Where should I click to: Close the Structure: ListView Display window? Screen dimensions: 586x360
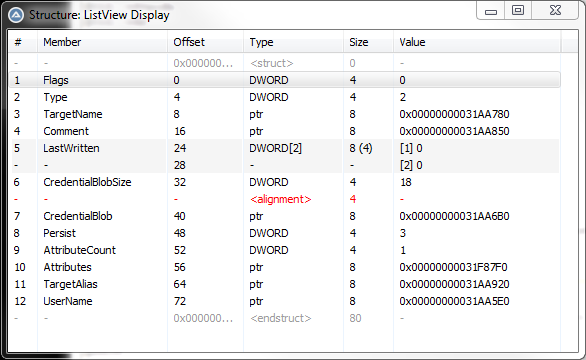pyautogui.click(x=555, y=10)
